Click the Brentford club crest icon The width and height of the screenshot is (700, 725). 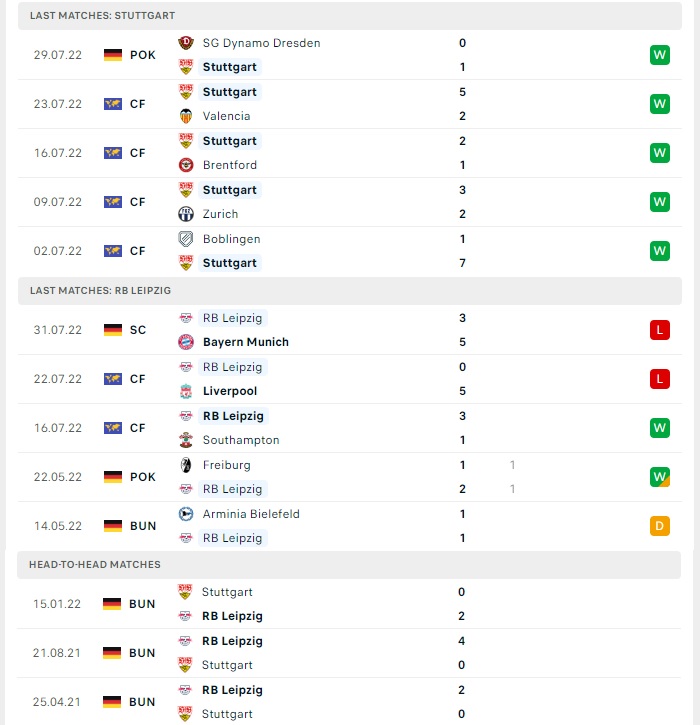pyautogui.click(x=186, y=165)
